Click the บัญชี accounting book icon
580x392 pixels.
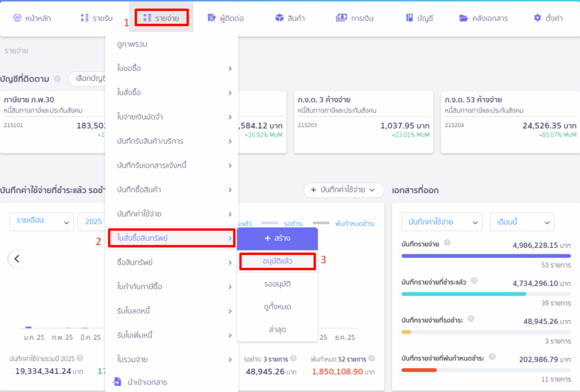coord(410,18)
